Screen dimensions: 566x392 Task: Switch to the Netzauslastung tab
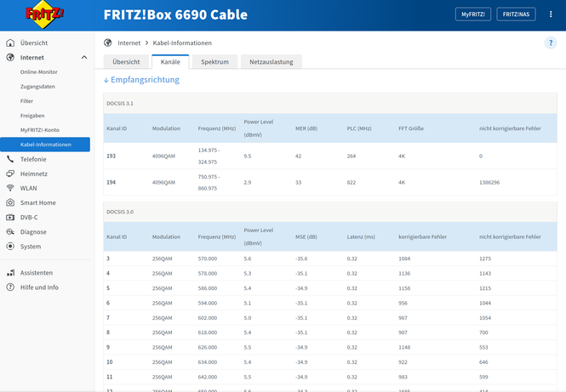click(x=272, y=62)
